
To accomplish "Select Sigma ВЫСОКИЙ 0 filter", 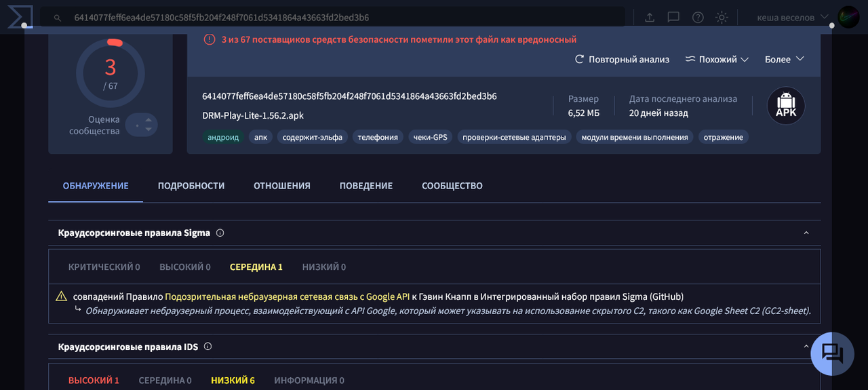I will [185, 267].
